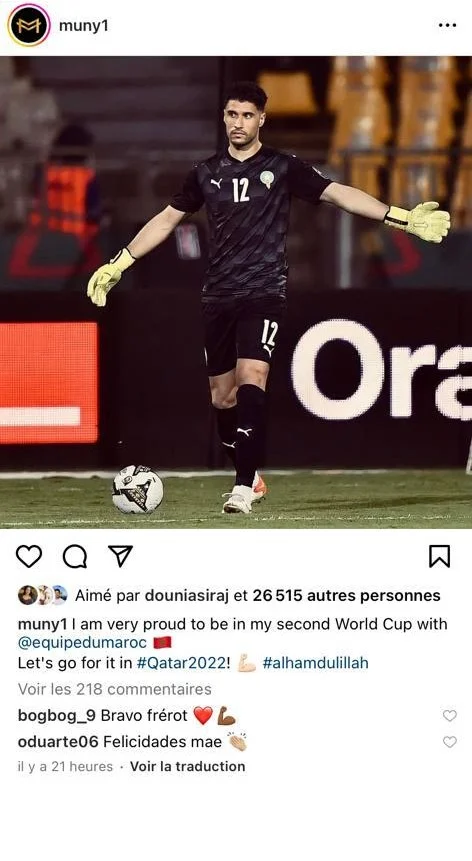Open @equipedumaroc mention link

click(82, 643)
